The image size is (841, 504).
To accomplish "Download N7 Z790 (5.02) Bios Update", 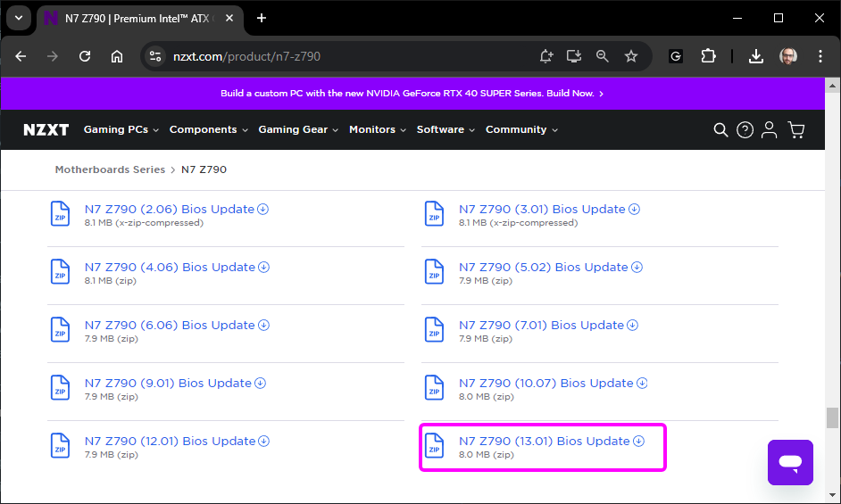I will 550,267.
